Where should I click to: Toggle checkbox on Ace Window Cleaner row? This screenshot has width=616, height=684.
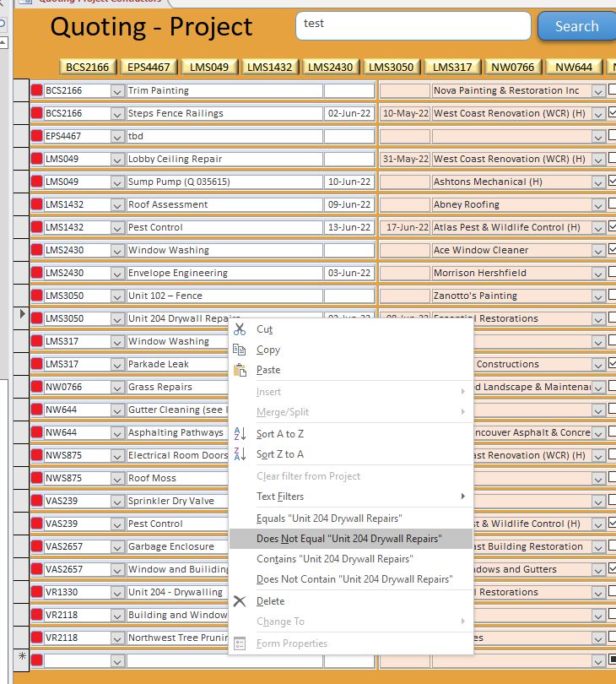coord(612,249)
